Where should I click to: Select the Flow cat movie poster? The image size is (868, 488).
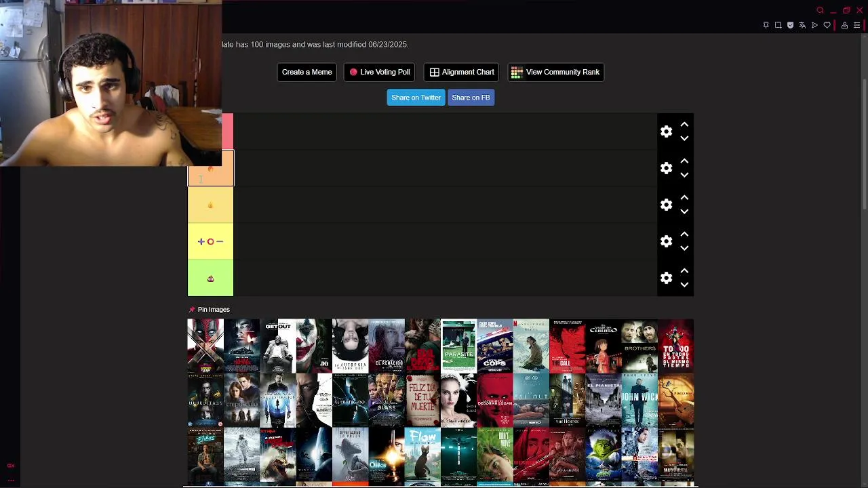422,455
